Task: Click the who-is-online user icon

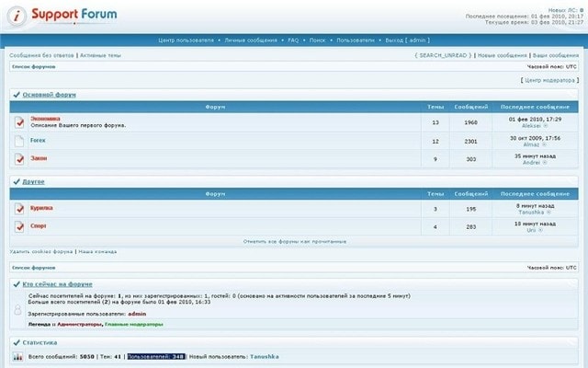Action: tap(17, 310)
